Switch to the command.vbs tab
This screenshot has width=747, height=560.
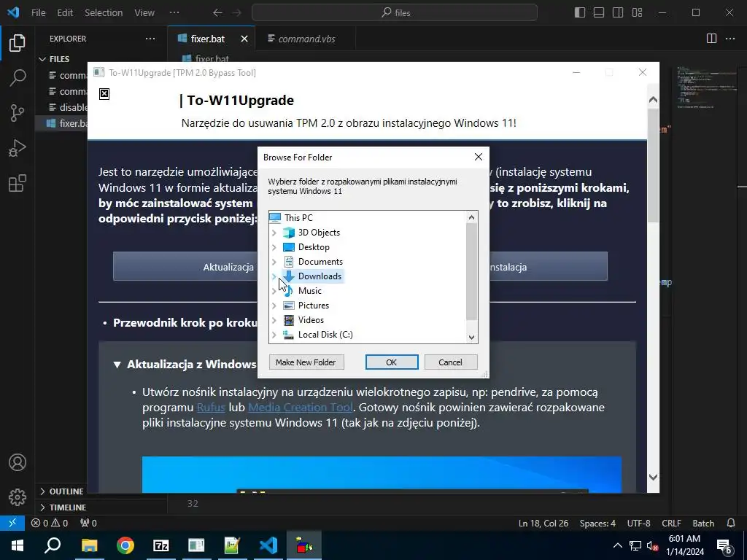(x=306, y=39)
